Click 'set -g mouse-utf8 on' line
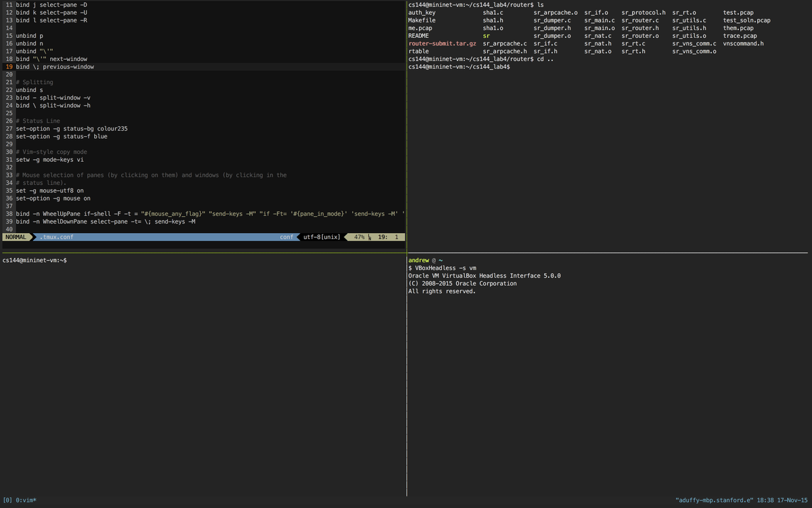This screenshot has width=812, height=508. (x=50, y=191)
